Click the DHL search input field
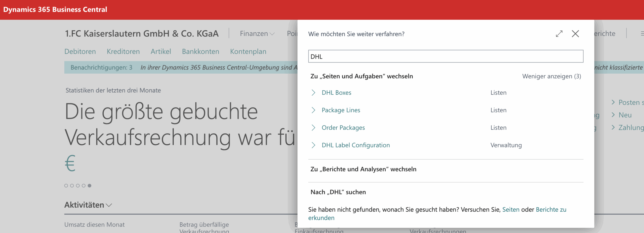Screen dimensions: 644x233 (x=446, y=56)
